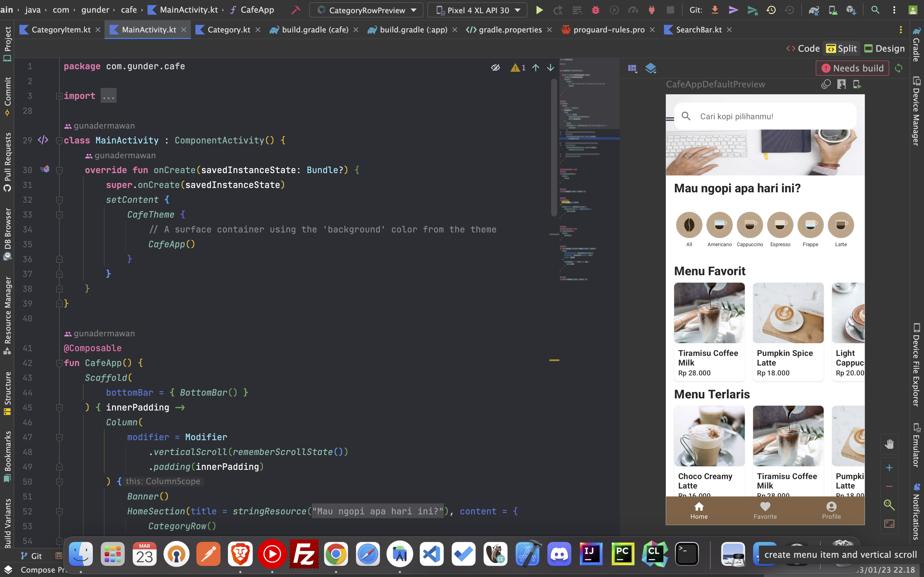This screenshot has height=577, width=924.
Task: Start debugging with the Debug icon
Action: tap(596, 10)
